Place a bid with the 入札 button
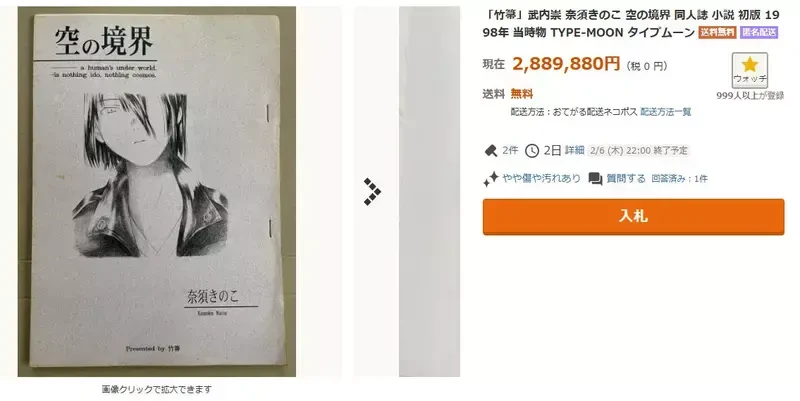Screen dimensions: 800x401 tap(633, 217)
